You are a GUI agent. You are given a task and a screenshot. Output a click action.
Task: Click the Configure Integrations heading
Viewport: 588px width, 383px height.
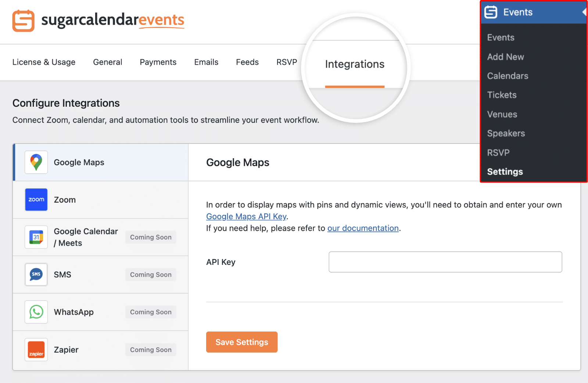pos(66,103)
